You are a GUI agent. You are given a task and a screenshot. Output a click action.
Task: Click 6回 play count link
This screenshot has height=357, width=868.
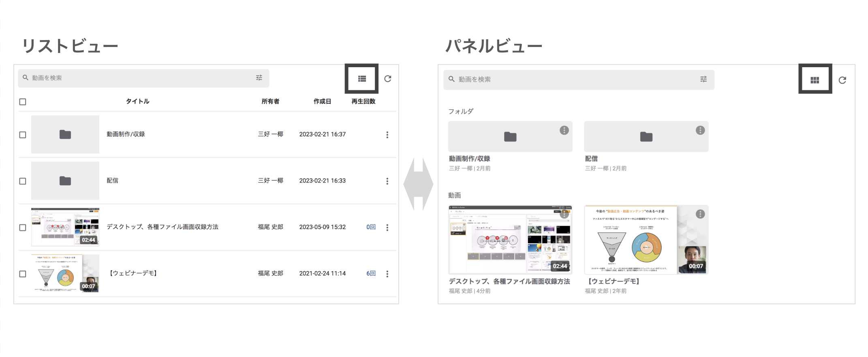371,274
